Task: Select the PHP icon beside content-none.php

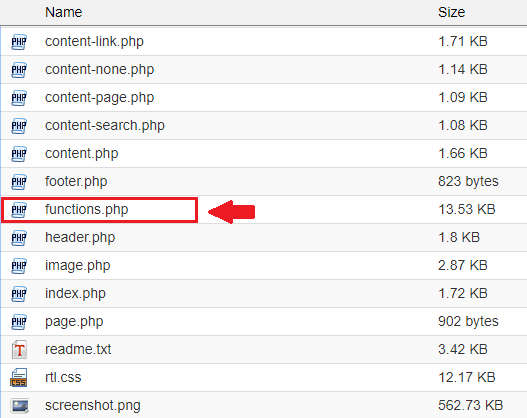Action: (x=19, y=70)
